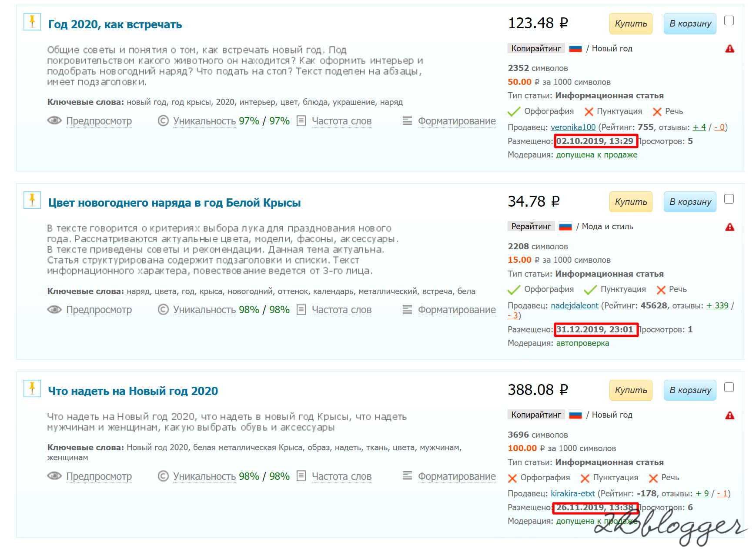The image size is (756, 549).
Task: Click eye preview icon for 'Год 2020, как встречать'
Action: [54, 121]
